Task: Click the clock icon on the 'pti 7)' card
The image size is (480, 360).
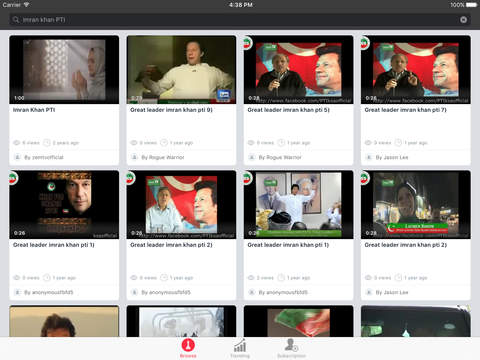Action: click(398, 143)
